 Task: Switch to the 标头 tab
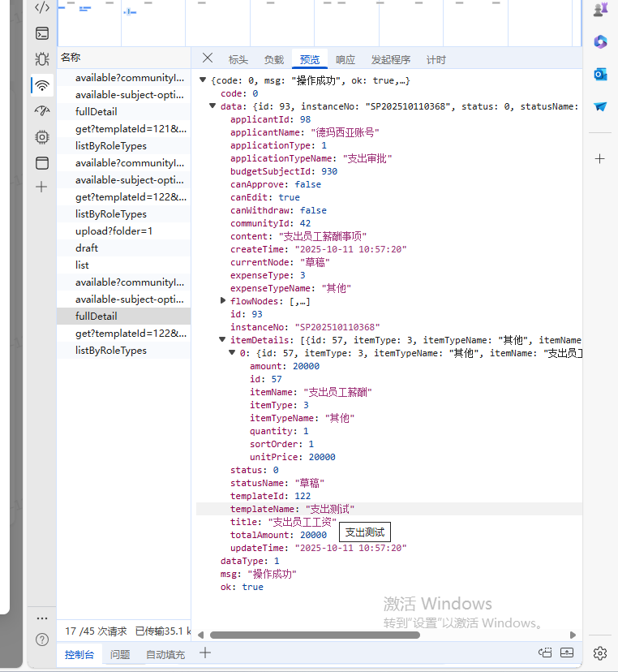click(238, 59)
